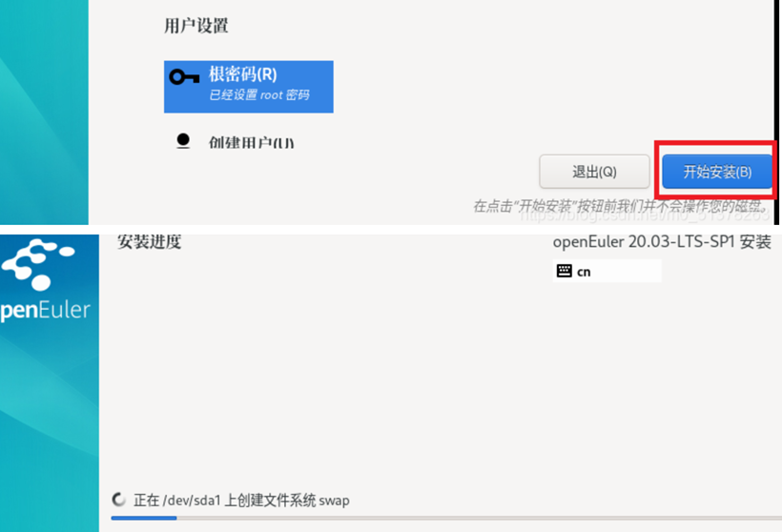Click the hint text below 开始安装 button
782x532 pixels.
620,206
